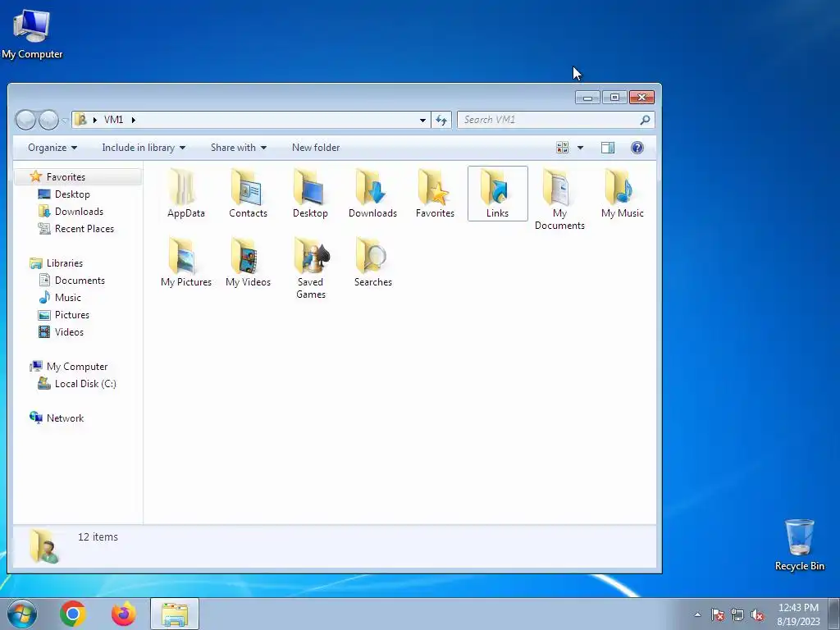Launch Firefox from taskbar
The image size is (840, 630).
click(123, 614)
